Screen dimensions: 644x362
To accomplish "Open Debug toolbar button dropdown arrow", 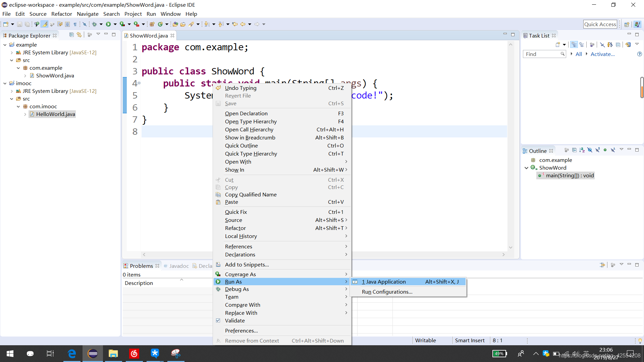I will point(101,24).
